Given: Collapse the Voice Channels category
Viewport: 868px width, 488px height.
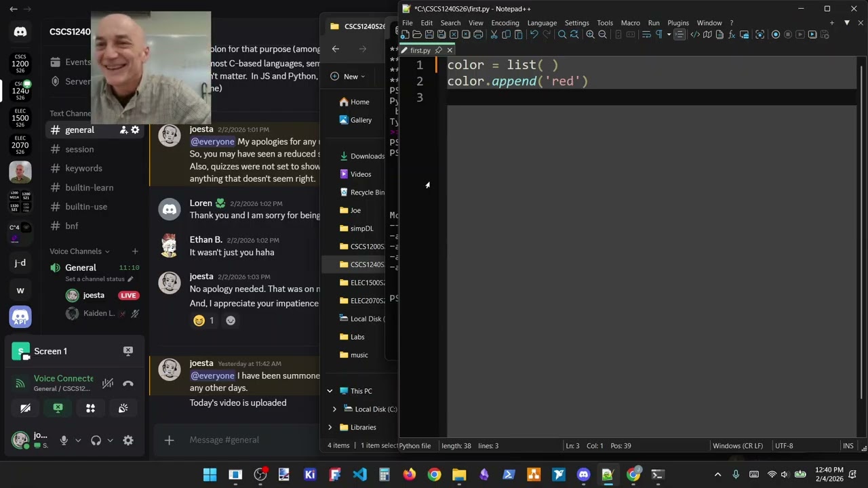Looking at the screenshot, I should click(x=79, y=251).
